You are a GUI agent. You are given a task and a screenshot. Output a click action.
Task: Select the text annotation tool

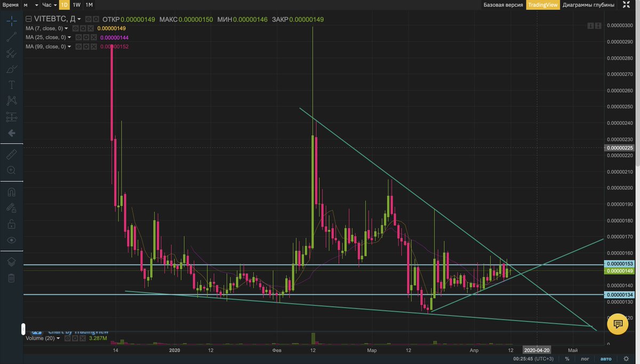11,85
